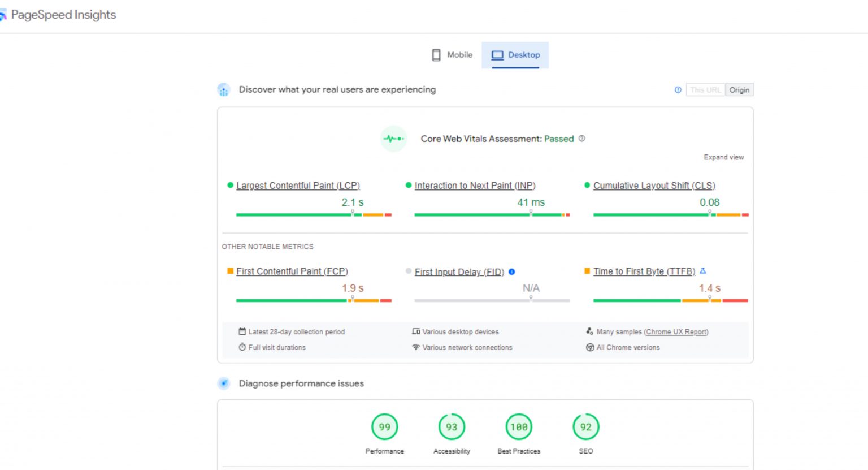Screen dimensions: 868x470
Task: Click the info icon next to First Input Delay
Action: click(x=511, y=272)
